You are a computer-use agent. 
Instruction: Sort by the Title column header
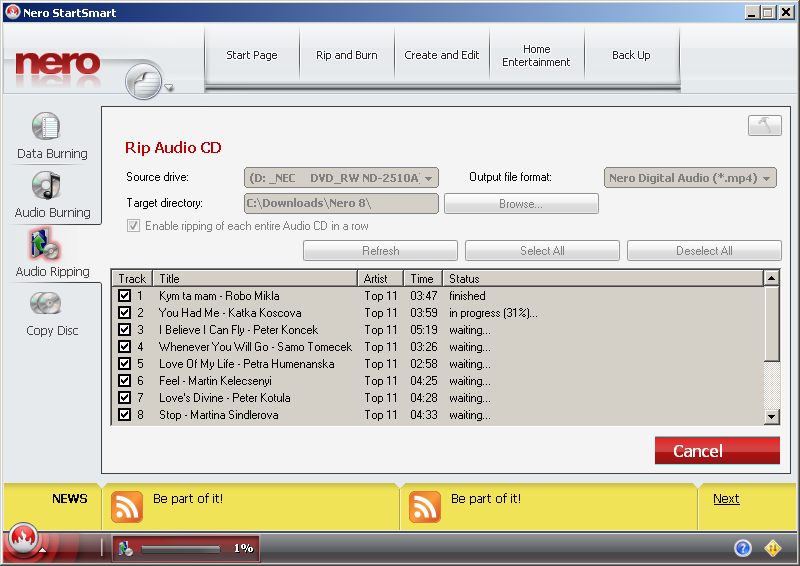pyautogui.click(x=255, y=279)
